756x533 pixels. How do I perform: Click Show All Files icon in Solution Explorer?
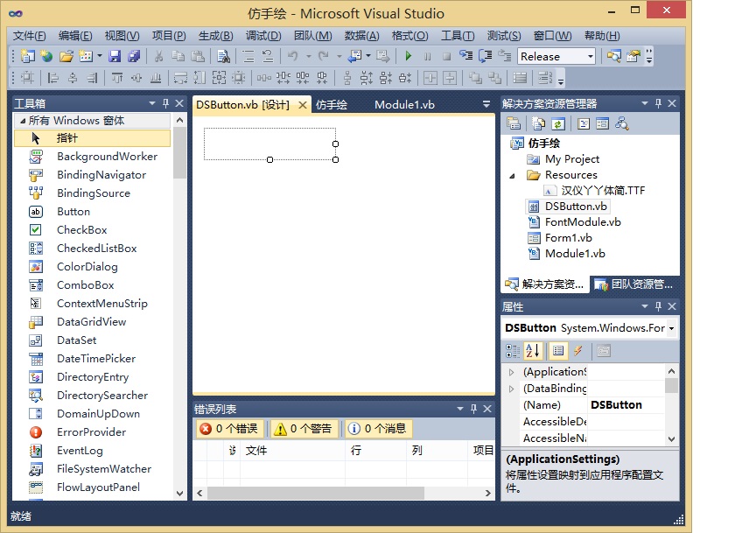click(538, 124)
